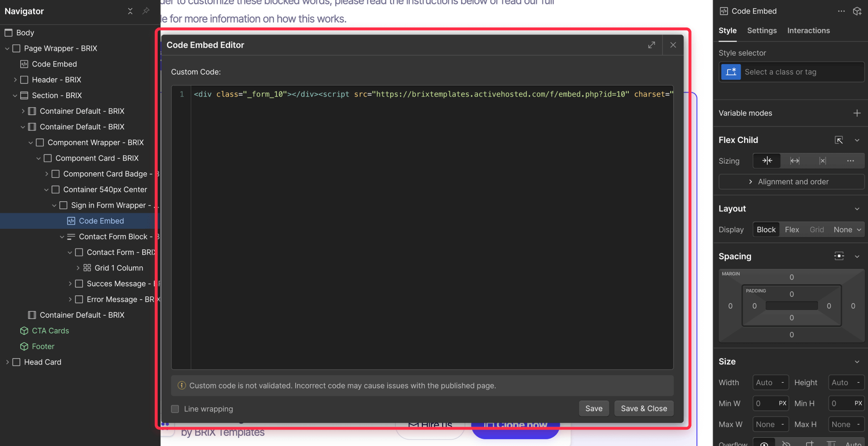Expand the Head Card node
Screen dimensions: 868x446
tap(7, 362)
